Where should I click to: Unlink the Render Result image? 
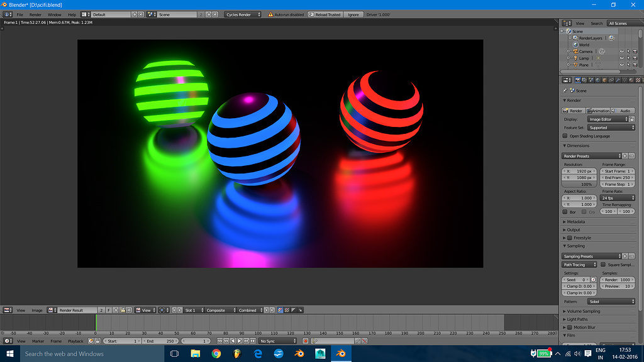[129, 310]
